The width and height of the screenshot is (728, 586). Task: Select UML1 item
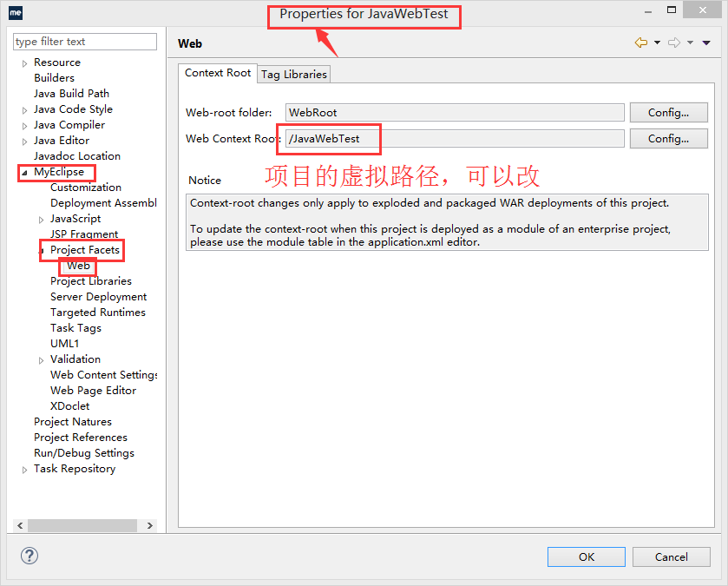tap(64, 344)
